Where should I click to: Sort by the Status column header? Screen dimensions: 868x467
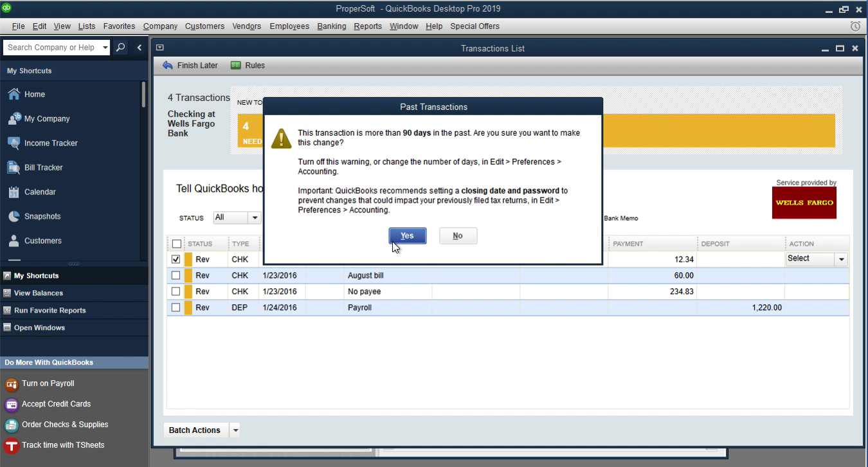click(206, 244)
